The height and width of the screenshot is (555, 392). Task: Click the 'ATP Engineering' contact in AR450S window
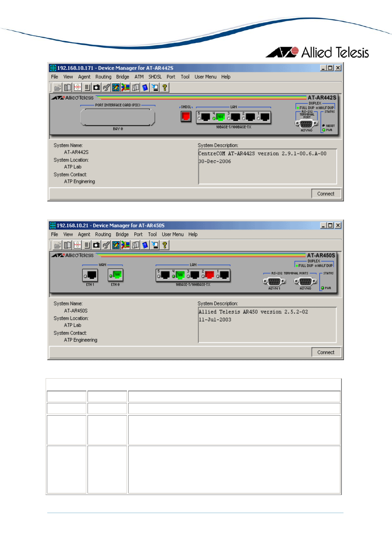pyautogui.click(x=81, y=340)
